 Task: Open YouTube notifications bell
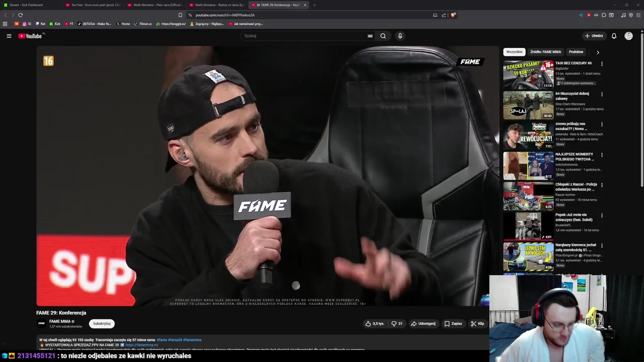click(614, 36)
